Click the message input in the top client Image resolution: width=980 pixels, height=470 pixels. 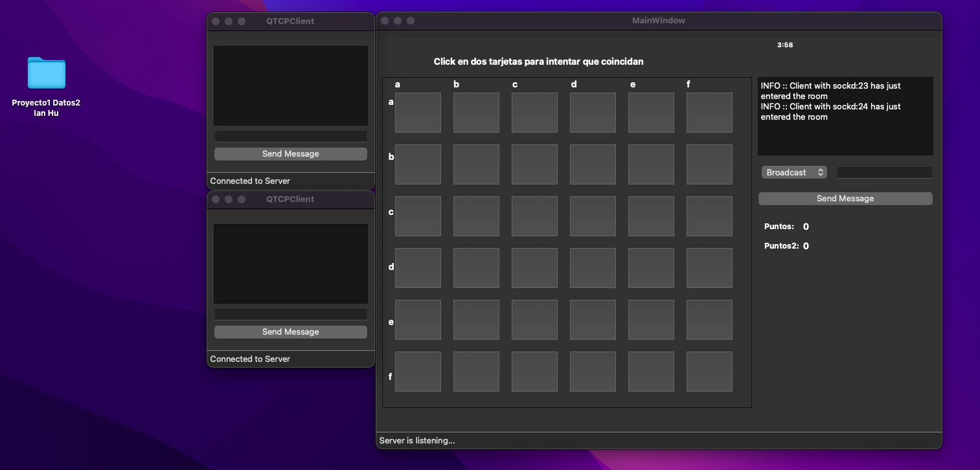click(290, 136)
